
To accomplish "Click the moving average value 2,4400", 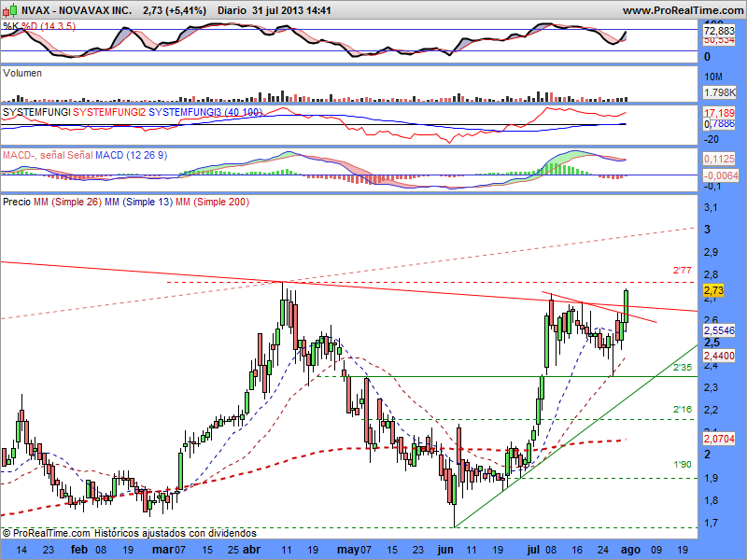I will (x=719, y=356).
